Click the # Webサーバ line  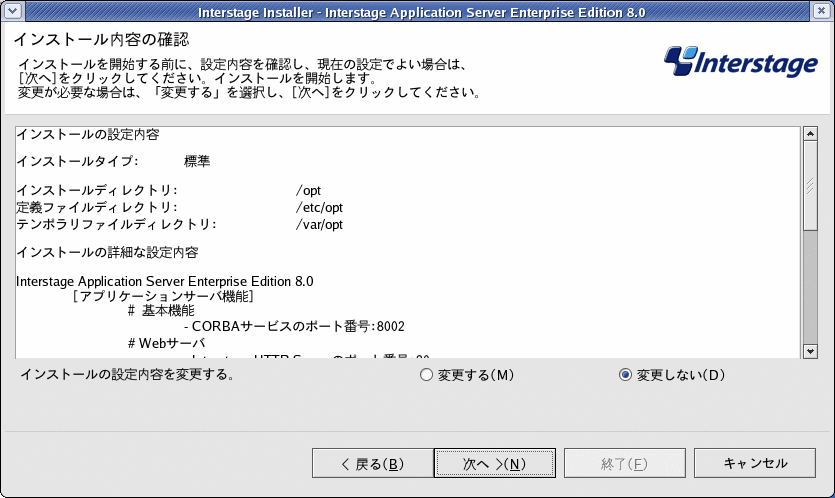click(x=167, y=343)
